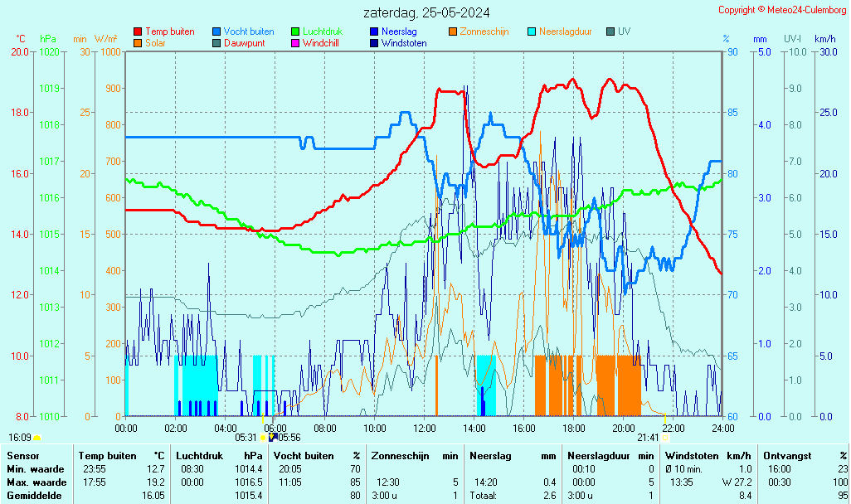Click the cyan Neerslagduur legend square

pyautogui.click(x=532, y=31)
